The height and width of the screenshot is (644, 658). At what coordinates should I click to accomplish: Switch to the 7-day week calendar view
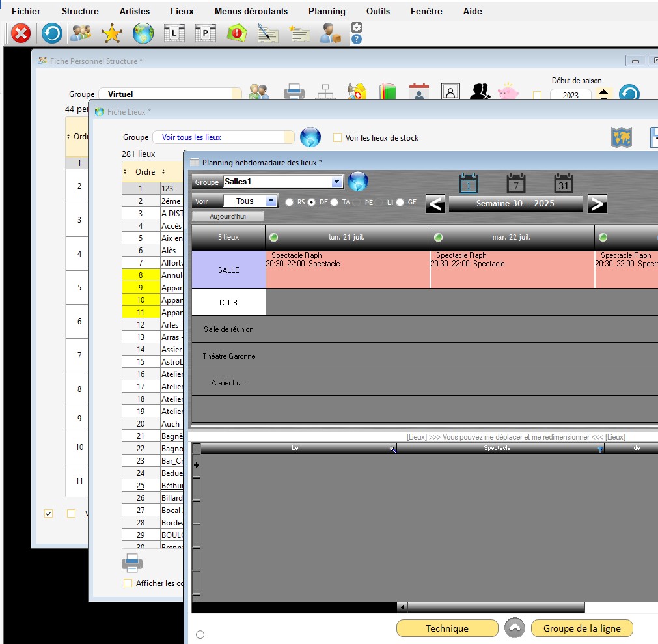tap(515, 183)
